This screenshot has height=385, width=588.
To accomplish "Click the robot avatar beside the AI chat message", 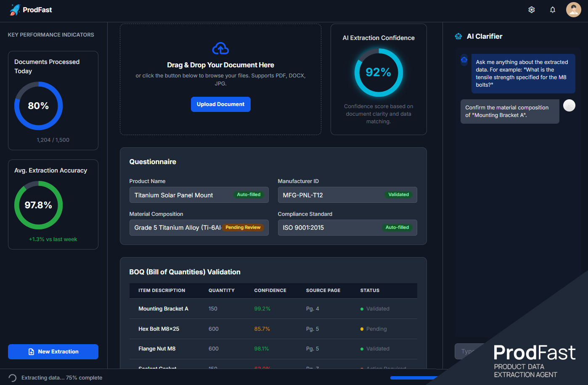I will [x=464, y=60].
